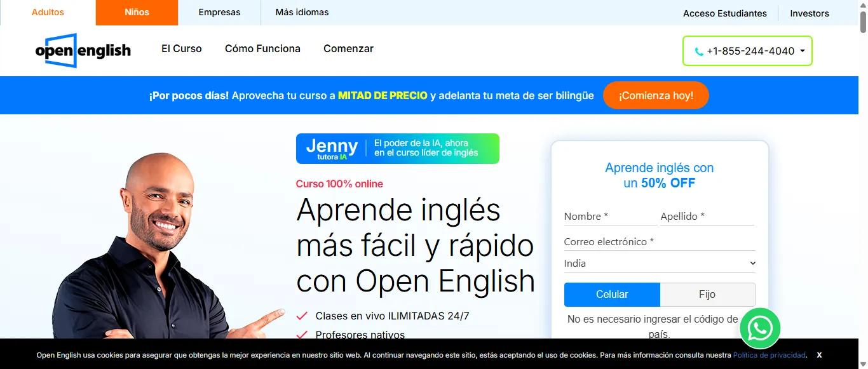
Task: Open the Empresas section
Action: click(x=219, y=11)
